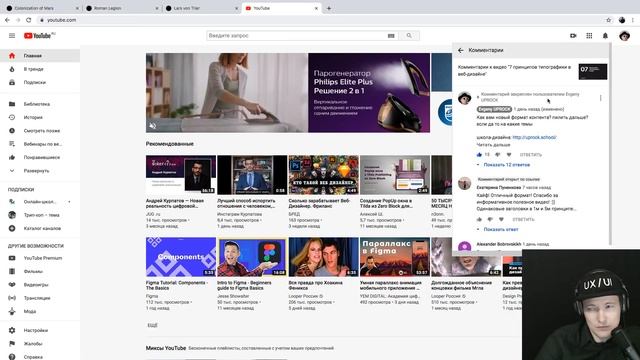This screenshot has height=360, width=640.
Task: Switch to Colonization of Mars tab
Action: coord(41,8)
